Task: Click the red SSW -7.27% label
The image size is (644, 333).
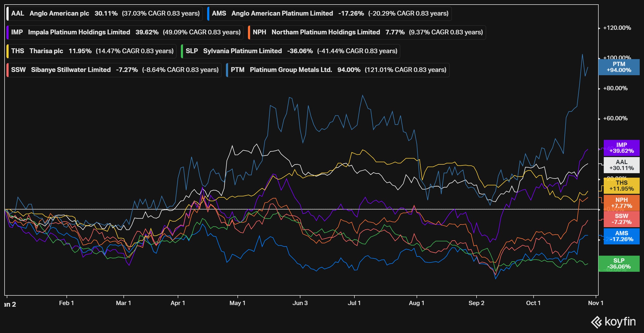Action: (x=621, y=219)
